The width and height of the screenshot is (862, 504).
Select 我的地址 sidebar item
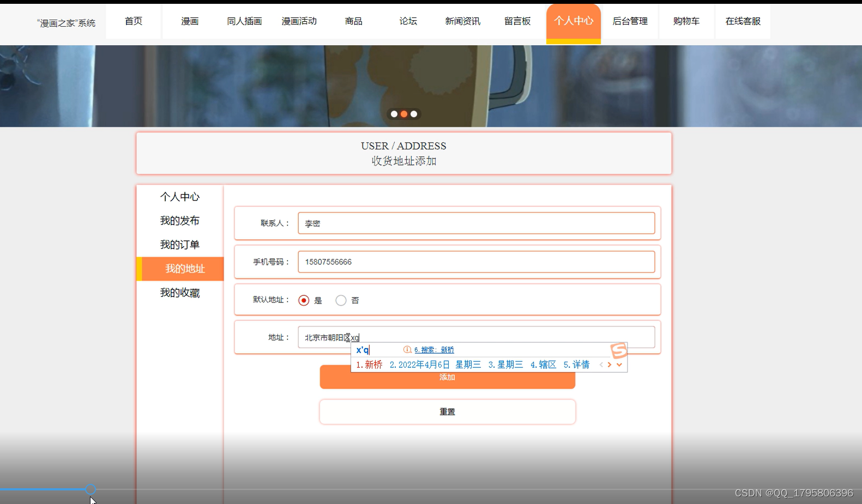[x=180, y=269]
